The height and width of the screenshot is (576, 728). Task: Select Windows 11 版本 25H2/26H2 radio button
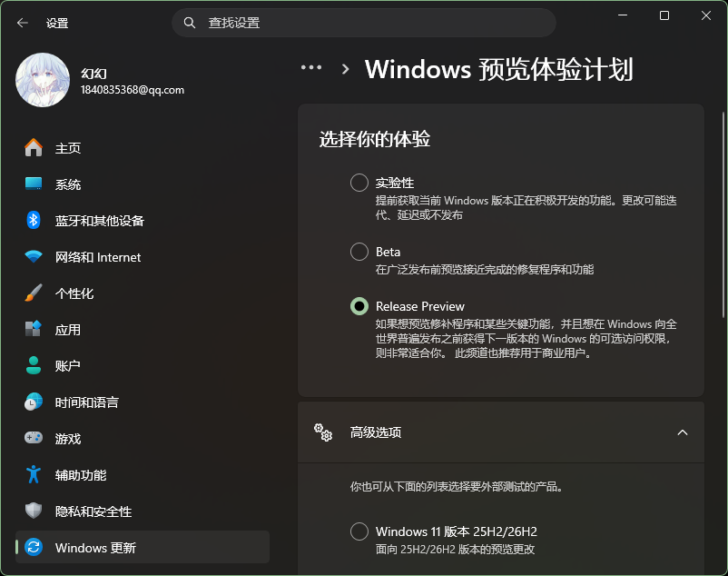point(359,531)
